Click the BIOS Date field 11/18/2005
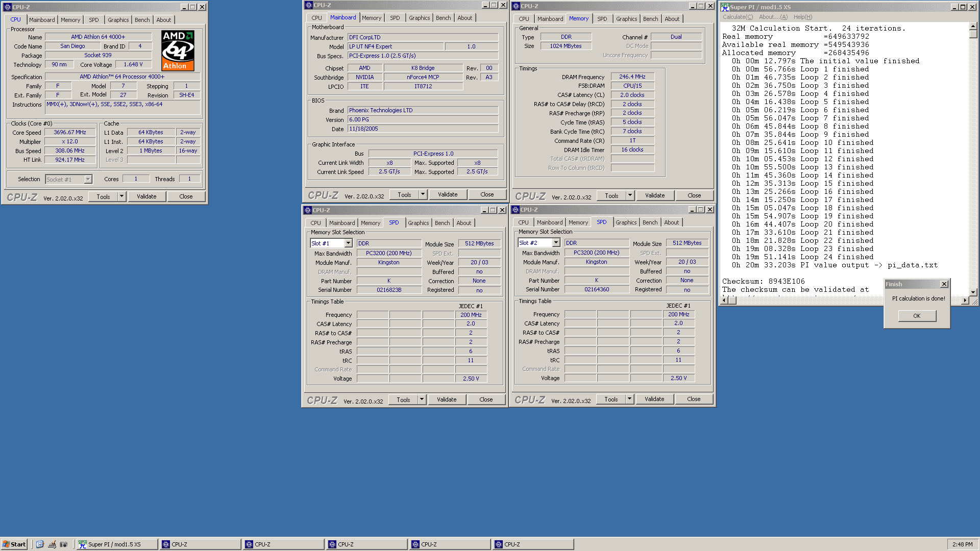 tap(423, 129)
